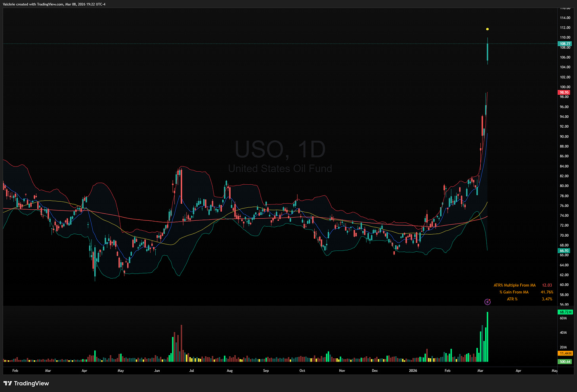Click the 70.00 price axis label
This screenshot has width=577, height=392.
[564, 235]
